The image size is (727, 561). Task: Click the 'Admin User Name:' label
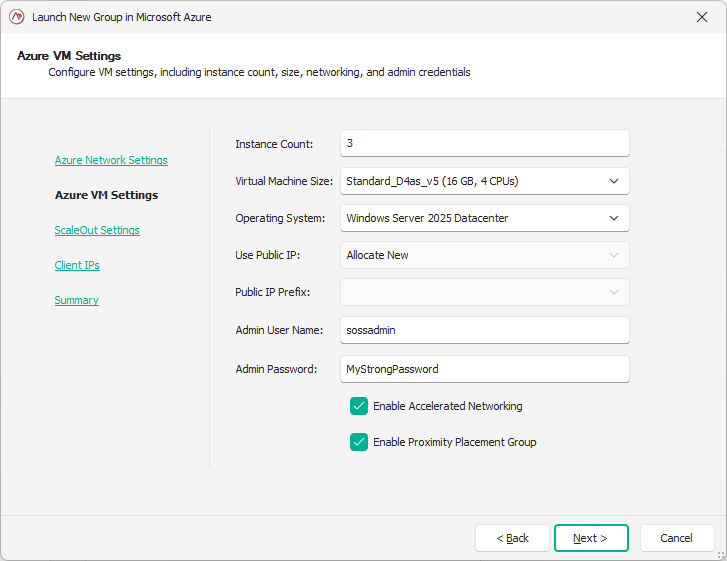pos(279,330)
